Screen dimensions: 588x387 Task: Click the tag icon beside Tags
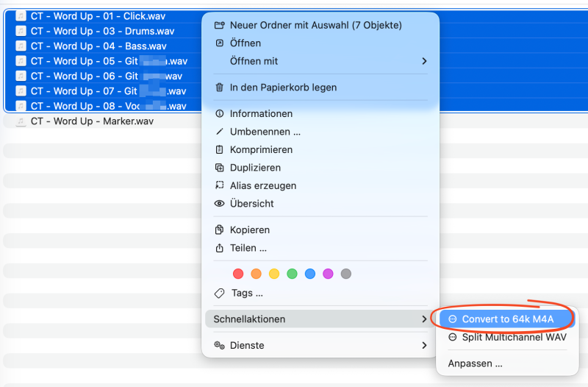[219, 293]
